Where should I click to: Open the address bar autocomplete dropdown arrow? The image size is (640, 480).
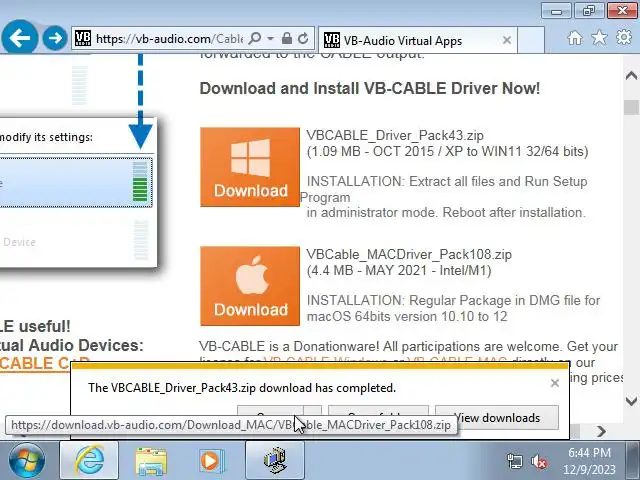click(x=271, y=38)
